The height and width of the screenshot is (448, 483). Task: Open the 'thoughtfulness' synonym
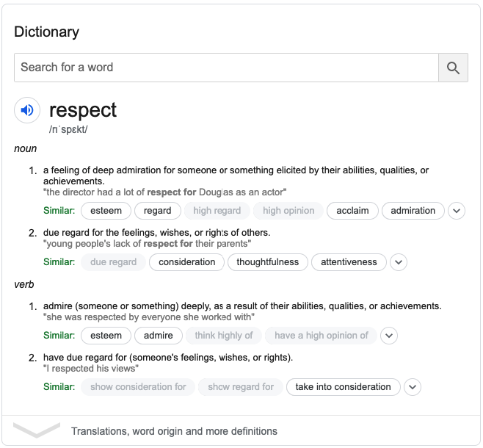click(268, 262)
